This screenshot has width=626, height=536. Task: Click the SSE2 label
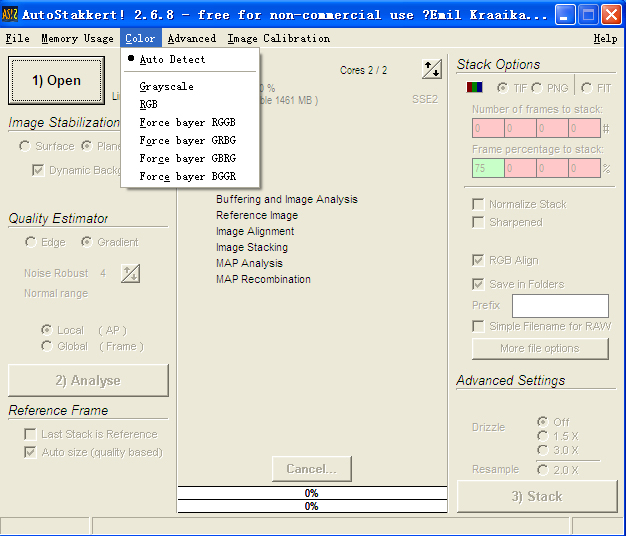coord(425,99)
